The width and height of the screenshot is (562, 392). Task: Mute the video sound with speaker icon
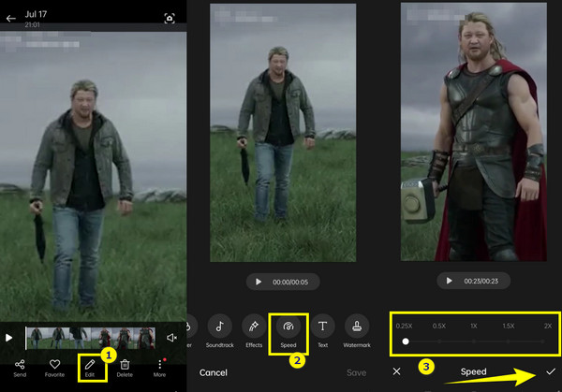[x=171, y=338]
